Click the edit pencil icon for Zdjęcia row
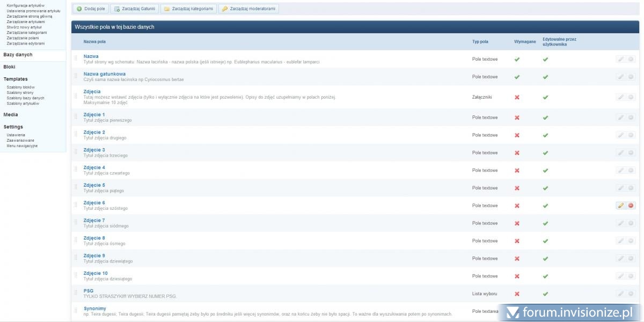The height and width of the screenshot is (322, 644). [621, 97]
